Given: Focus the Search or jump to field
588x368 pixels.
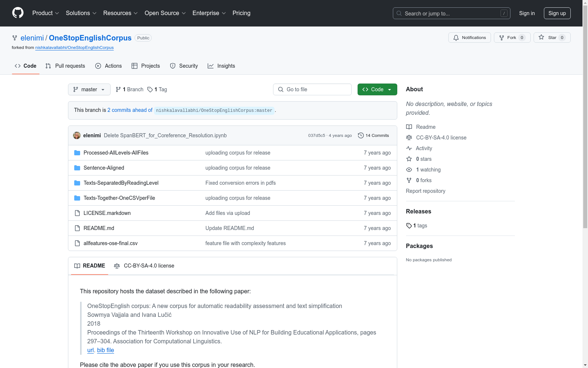Looking at the screenshot, I should click(452, 13).
